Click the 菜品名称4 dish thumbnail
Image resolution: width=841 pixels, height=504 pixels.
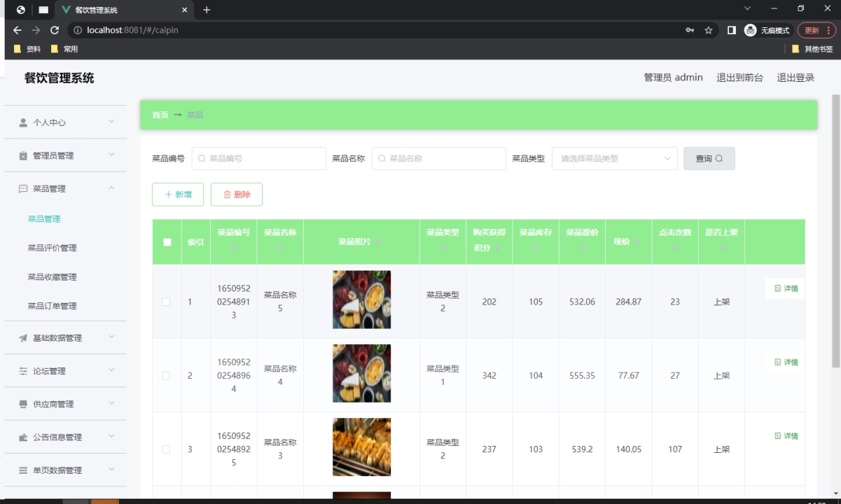[361, 373]
